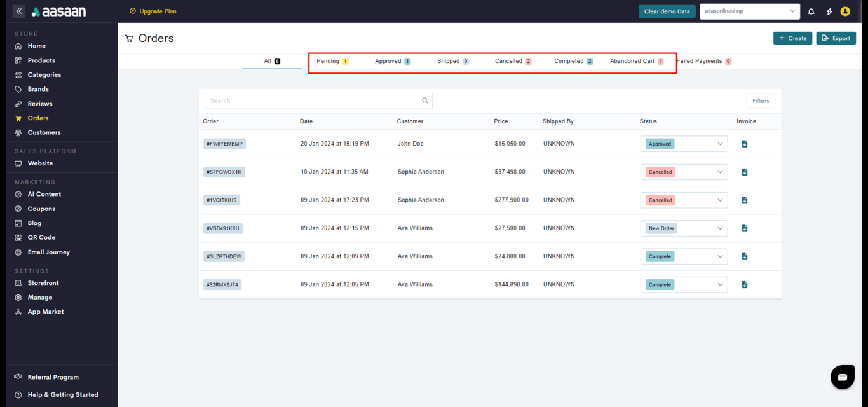Open the chat support bubble
The width and height of the screenshot is (868, 407).
(842, 377)
